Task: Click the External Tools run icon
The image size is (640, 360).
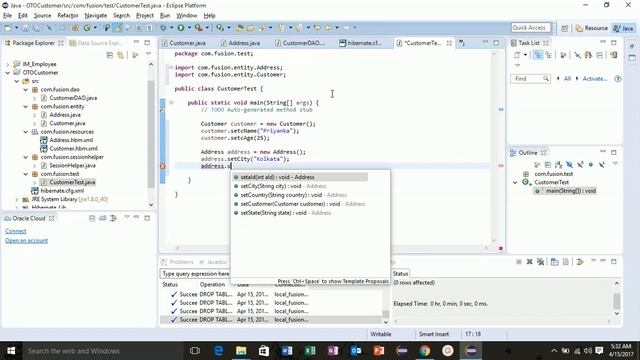Action: click(x=198, y=28)
